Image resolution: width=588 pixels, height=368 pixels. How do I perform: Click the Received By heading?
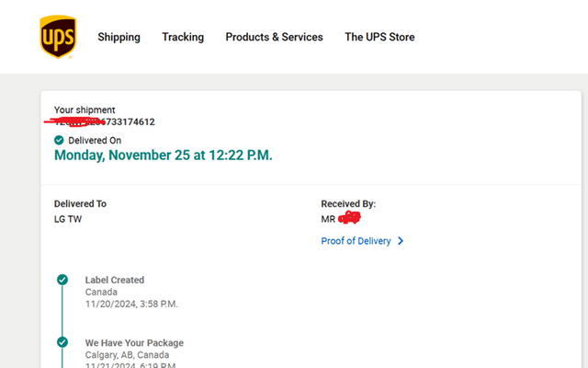(x=348, y=203)
